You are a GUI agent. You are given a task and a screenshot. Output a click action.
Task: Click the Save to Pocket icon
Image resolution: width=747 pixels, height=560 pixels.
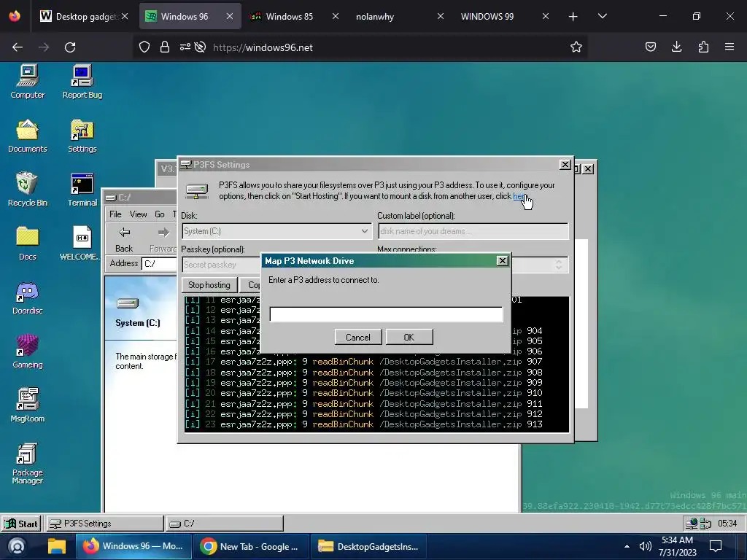(650, 47)
